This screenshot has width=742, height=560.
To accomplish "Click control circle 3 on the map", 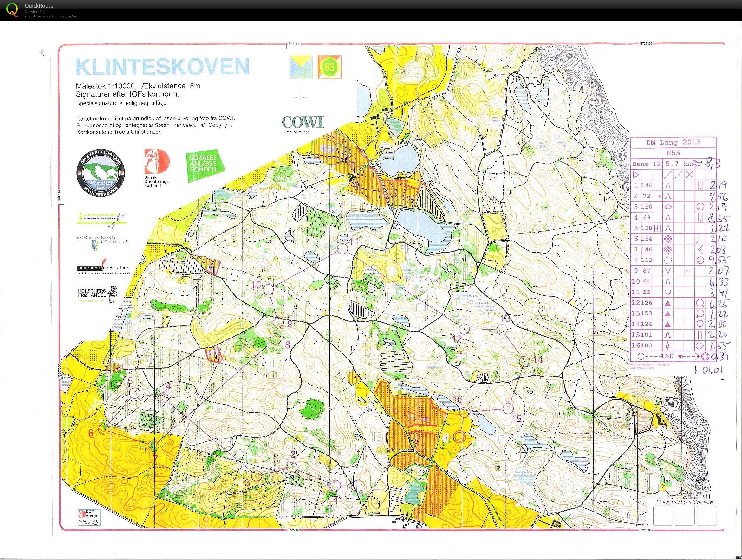I will point(257,476).
